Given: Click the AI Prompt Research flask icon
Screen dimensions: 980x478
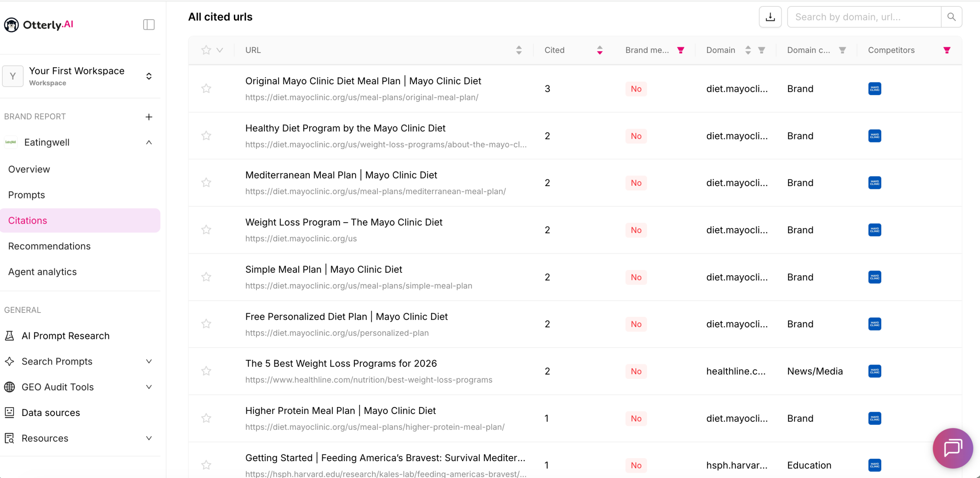Looking at the screenshot, I should click(x=10, y=336).
